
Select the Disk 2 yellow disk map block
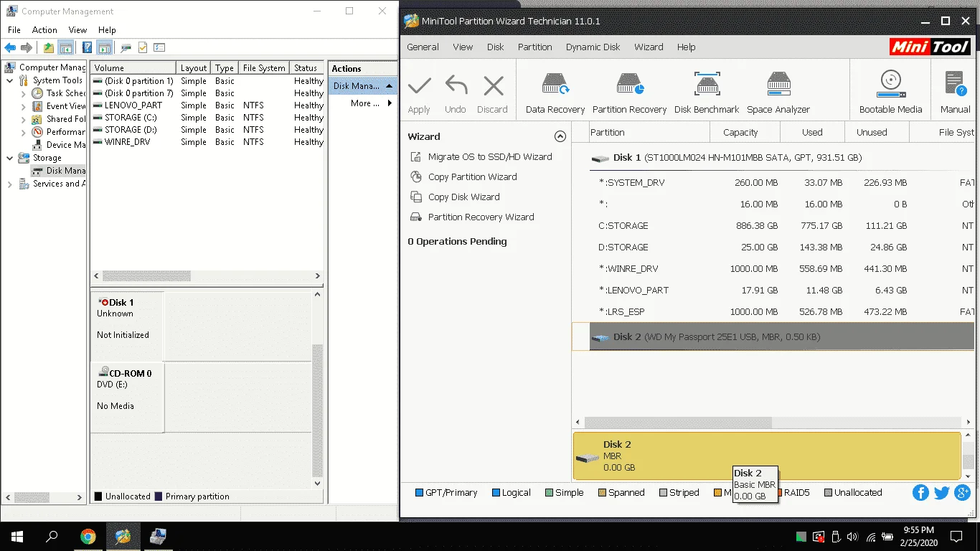766,456
